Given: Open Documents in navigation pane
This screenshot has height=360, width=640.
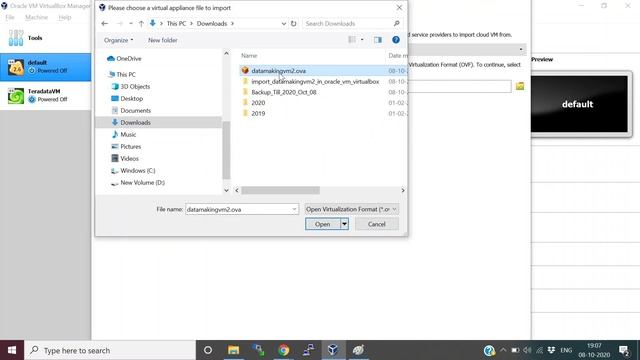Looking at the screenshot, I should 131,111.
